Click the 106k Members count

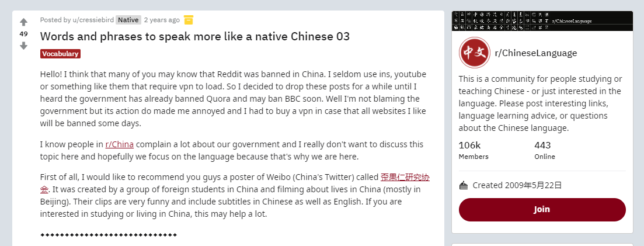click(474, 150)
